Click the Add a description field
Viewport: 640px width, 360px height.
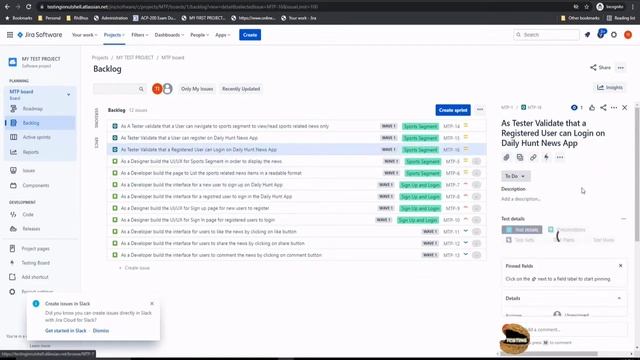coord(521,199)
